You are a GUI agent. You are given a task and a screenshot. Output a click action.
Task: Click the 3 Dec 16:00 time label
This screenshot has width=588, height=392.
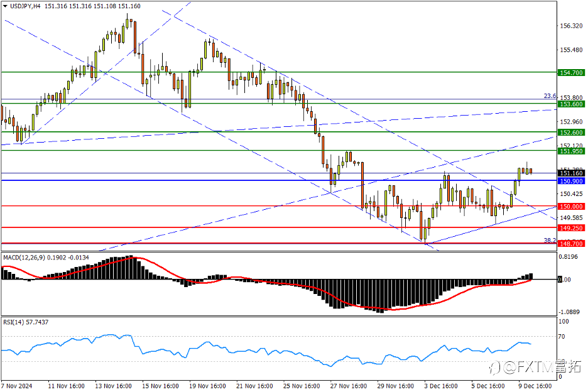[441, 386]
